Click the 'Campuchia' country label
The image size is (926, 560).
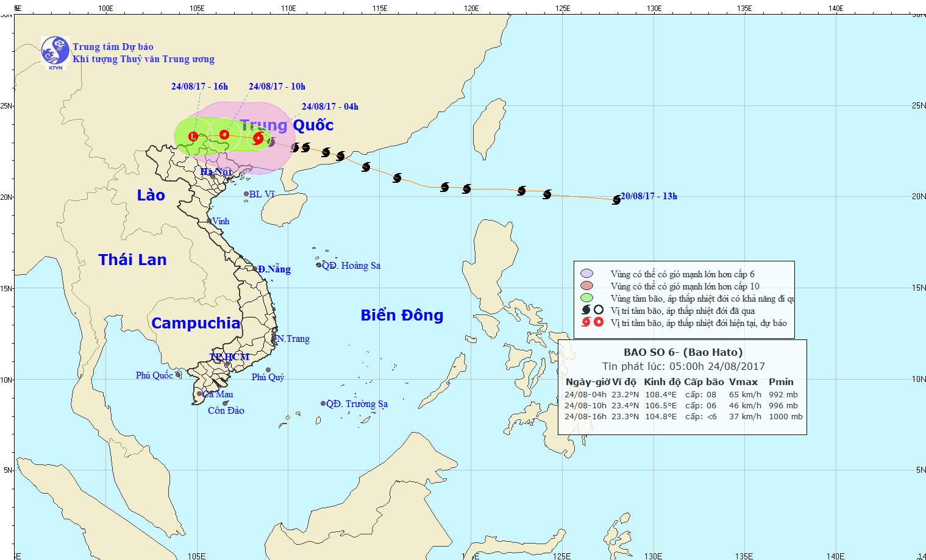point(196,324)
